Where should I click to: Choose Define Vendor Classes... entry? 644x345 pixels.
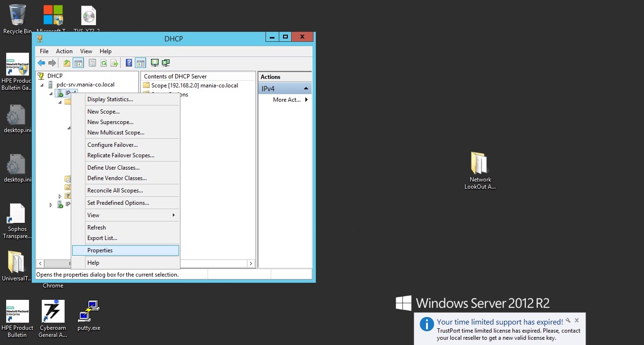pyautogui.click(x=126, y=178)
